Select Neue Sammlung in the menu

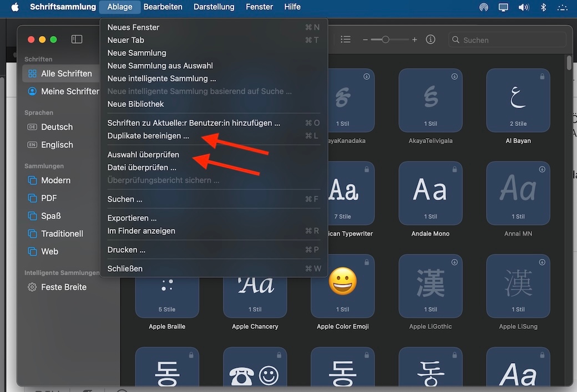pos(136,53)
